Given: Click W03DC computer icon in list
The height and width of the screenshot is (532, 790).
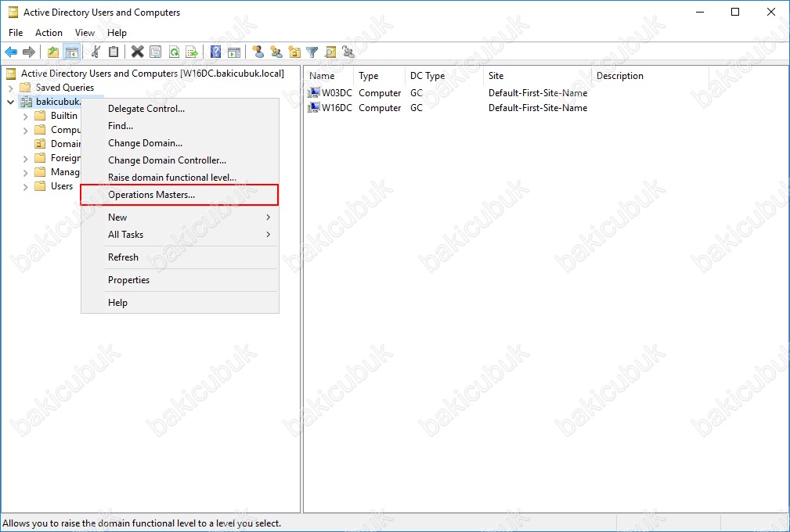Looking at the screenshot, I should (x=314, y=92).
